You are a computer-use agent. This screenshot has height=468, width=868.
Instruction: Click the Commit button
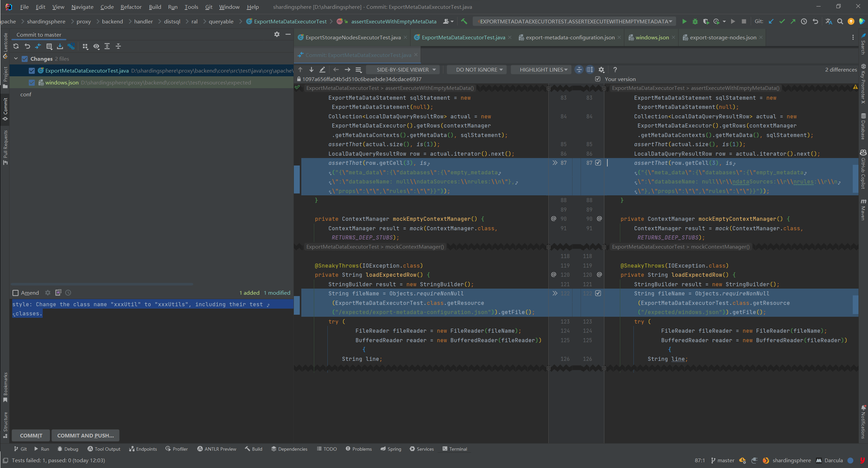point(31,435)
